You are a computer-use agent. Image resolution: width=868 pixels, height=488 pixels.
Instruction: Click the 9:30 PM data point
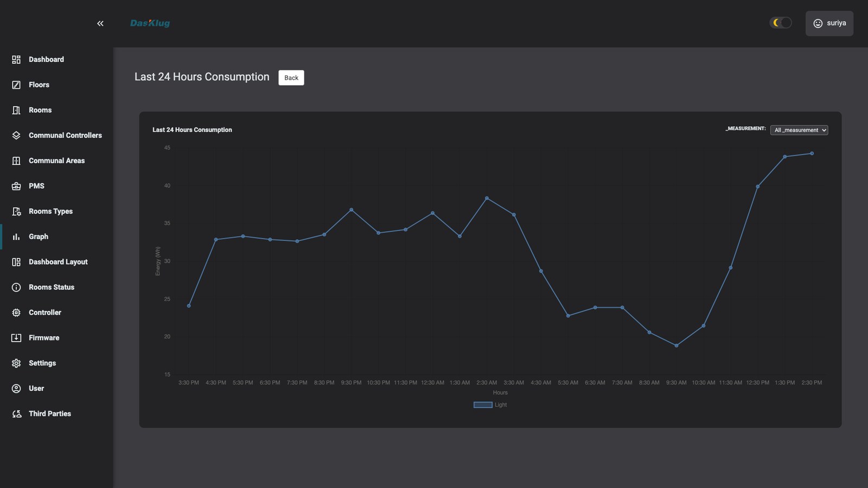352,210
